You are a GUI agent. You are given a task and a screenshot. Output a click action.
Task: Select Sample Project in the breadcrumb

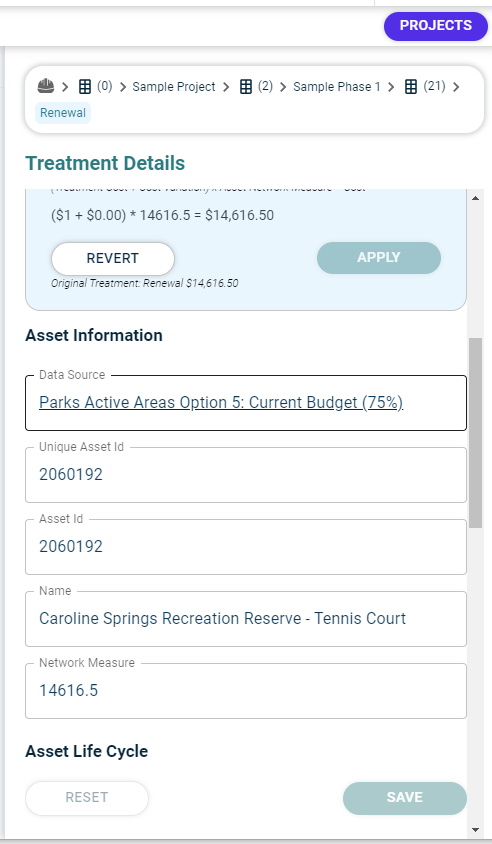point(174,87)
